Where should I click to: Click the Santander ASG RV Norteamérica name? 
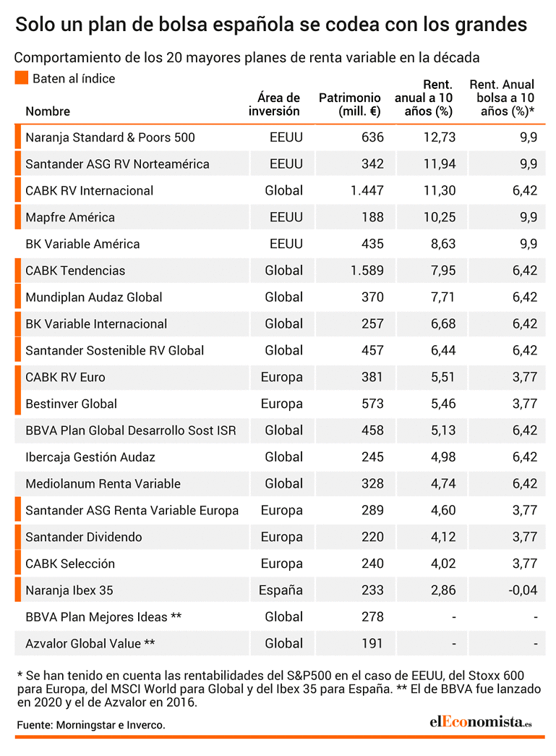pyautogui.click(x=118, y=164)
